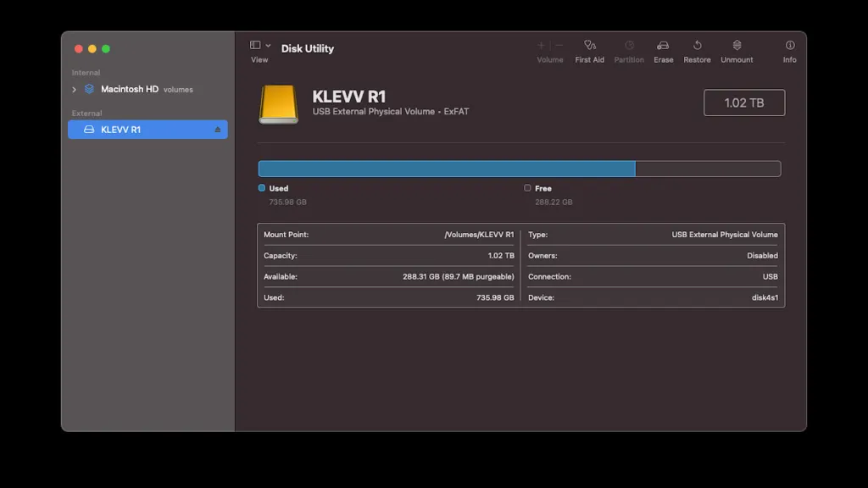Image resolution: width=868 pixels, height=488 pixels.
Task: Open the Restore function
Action: tap(697, 52)
